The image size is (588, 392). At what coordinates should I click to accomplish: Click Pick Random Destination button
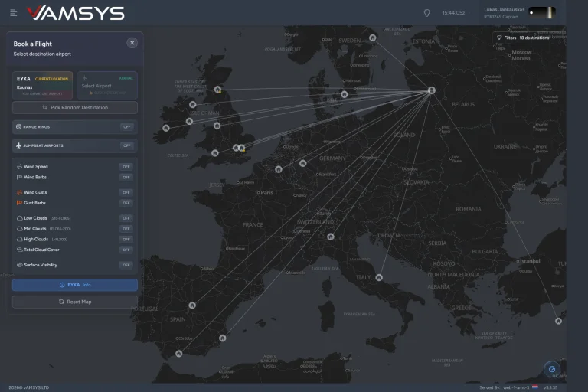click(x=75, y=108)
